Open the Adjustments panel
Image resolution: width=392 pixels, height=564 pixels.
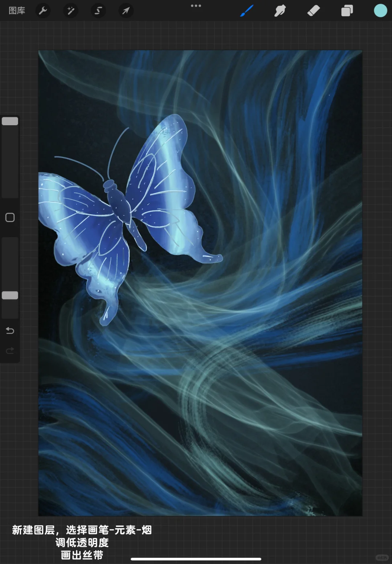point(70,11)
